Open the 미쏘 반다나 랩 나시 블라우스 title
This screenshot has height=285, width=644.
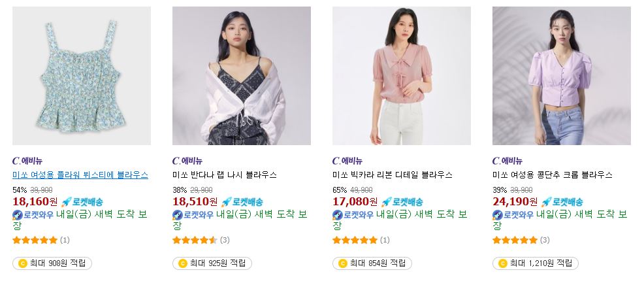click(x=225, y=175)
